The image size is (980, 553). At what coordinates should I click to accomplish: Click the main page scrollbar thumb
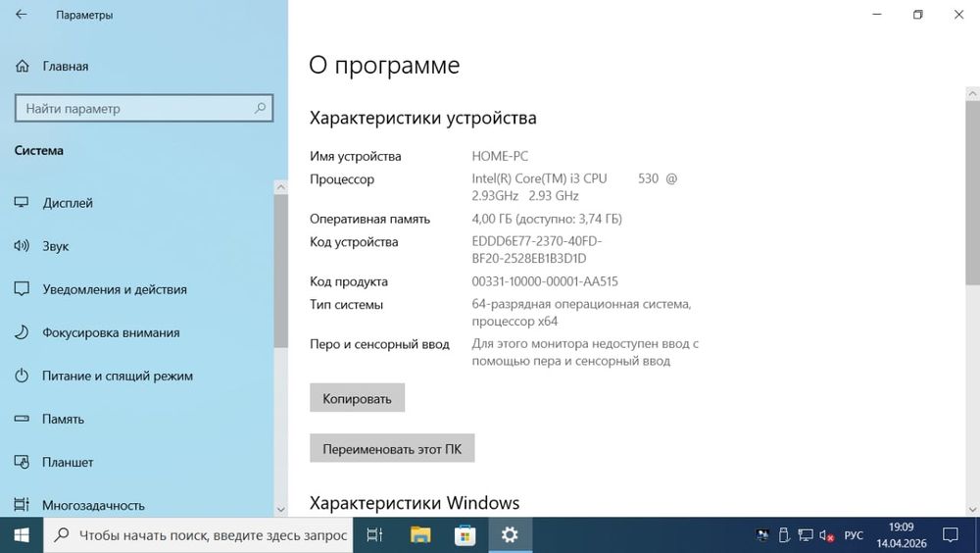(x=972, y=193)
